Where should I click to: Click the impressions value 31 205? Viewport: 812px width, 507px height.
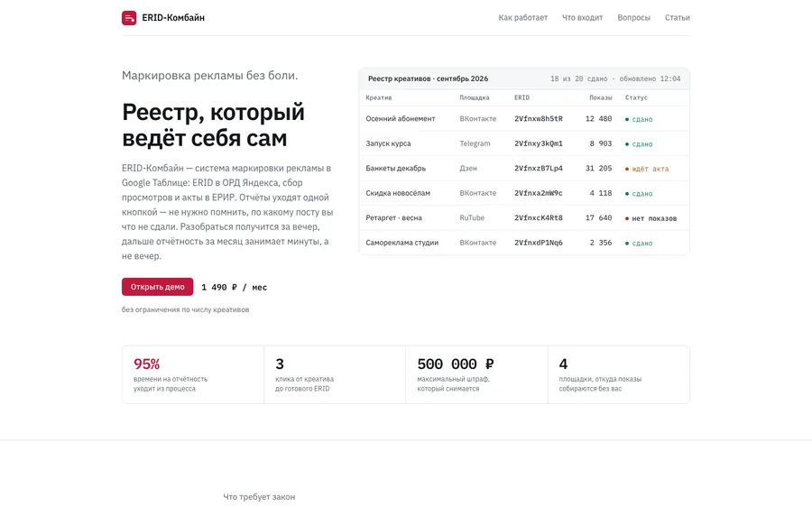pyautogui.click(x=598, y=169)
